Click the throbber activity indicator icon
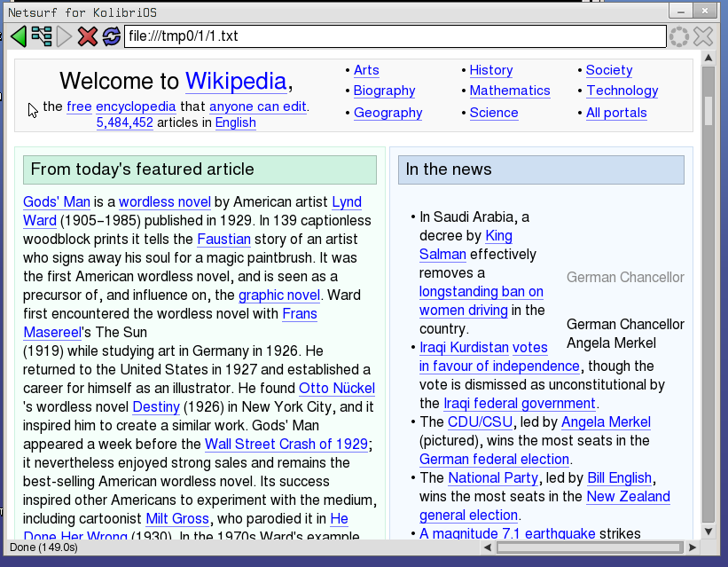Screen dimensions: 728x567 (679, 36)
